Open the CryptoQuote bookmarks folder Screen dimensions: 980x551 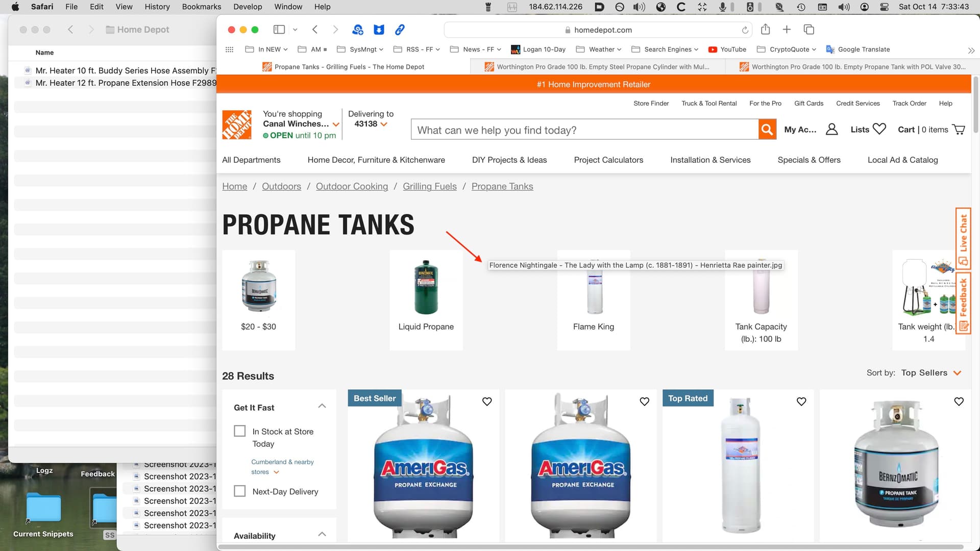pos(786,49)
